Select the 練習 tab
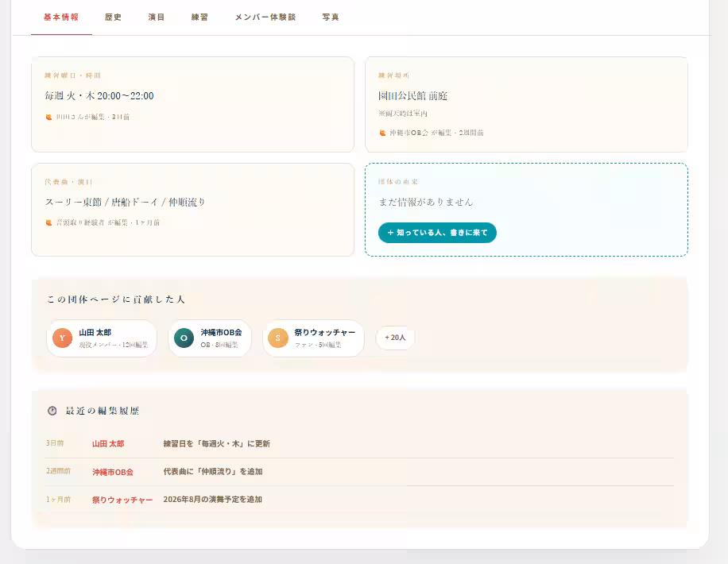The height and width of the screenshot is (564, 728). tap(199, 17)
